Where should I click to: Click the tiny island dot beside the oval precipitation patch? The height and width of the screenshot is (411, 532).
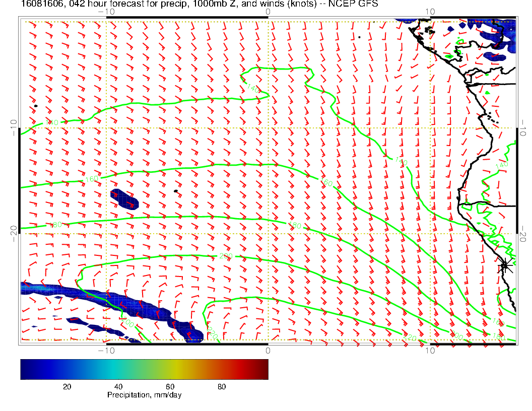click(x=175, y=191)
